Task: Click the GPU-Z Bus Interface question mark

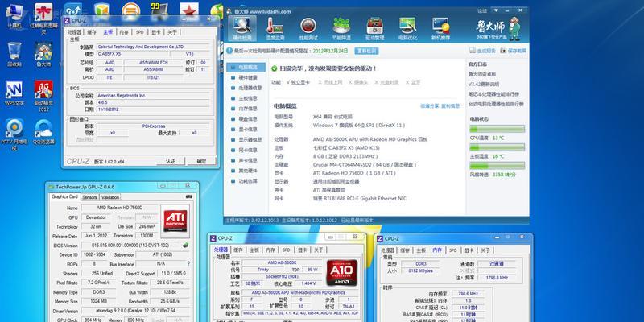Action: [x=188, y=264]
